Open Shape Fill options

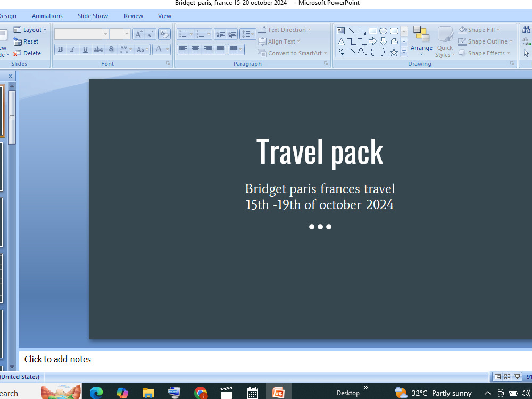point(479,30)
